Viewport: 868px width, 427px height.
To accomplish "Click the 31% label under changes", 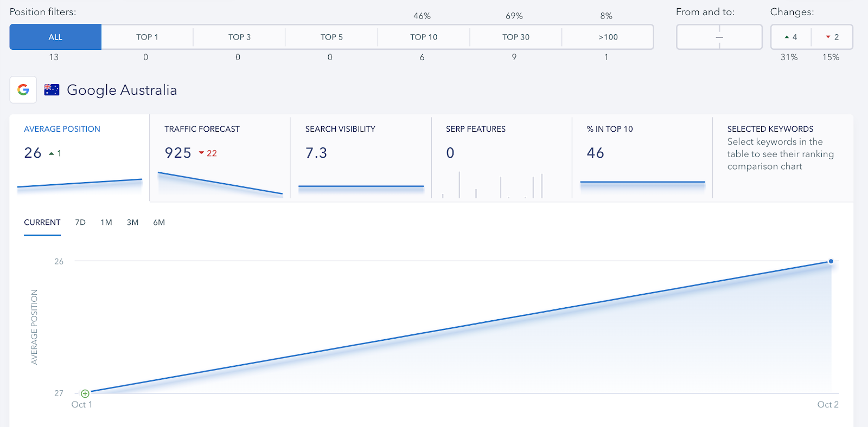I will 789,57.
